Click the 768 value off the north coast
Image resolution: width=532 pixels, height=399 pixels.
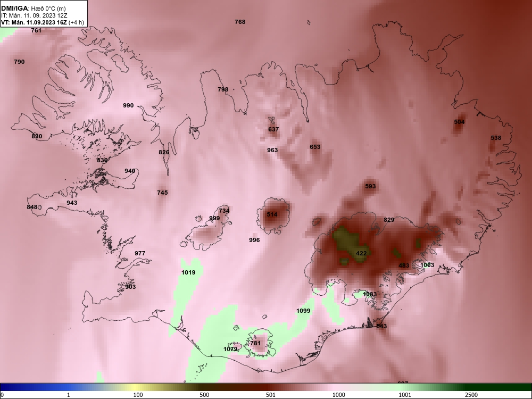(240, 22)
